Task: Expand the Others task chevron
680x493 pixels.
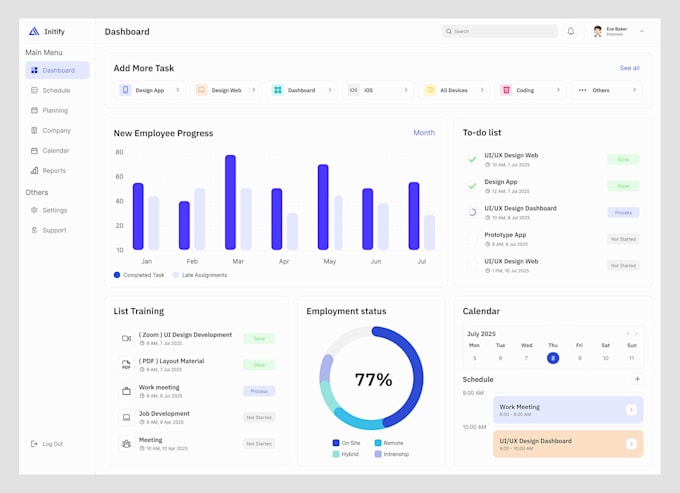Action: 634,90
